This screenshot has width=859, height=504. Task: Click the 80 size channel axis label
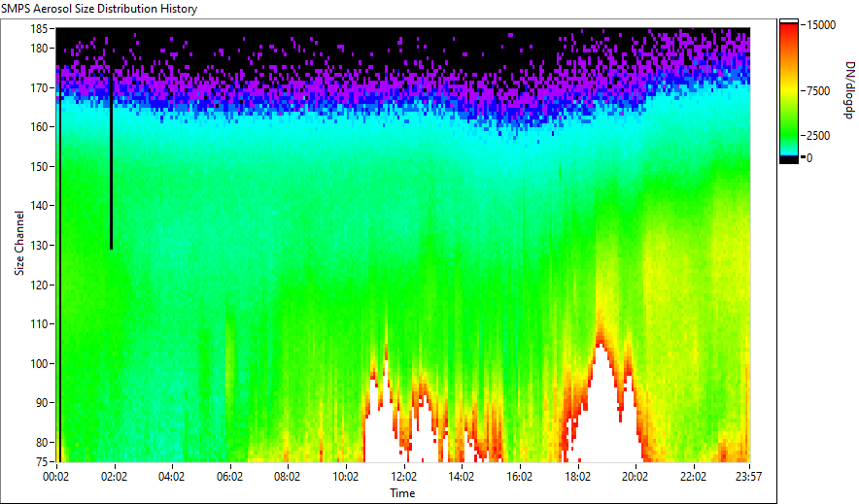point(41,442)
